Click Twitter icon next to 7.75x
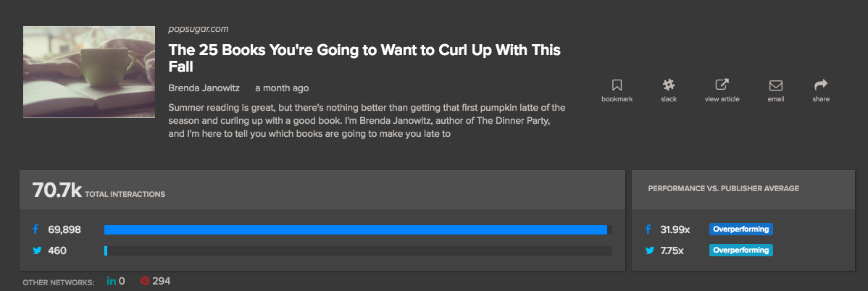Screen dimensions: 868x291 (648, 250)
